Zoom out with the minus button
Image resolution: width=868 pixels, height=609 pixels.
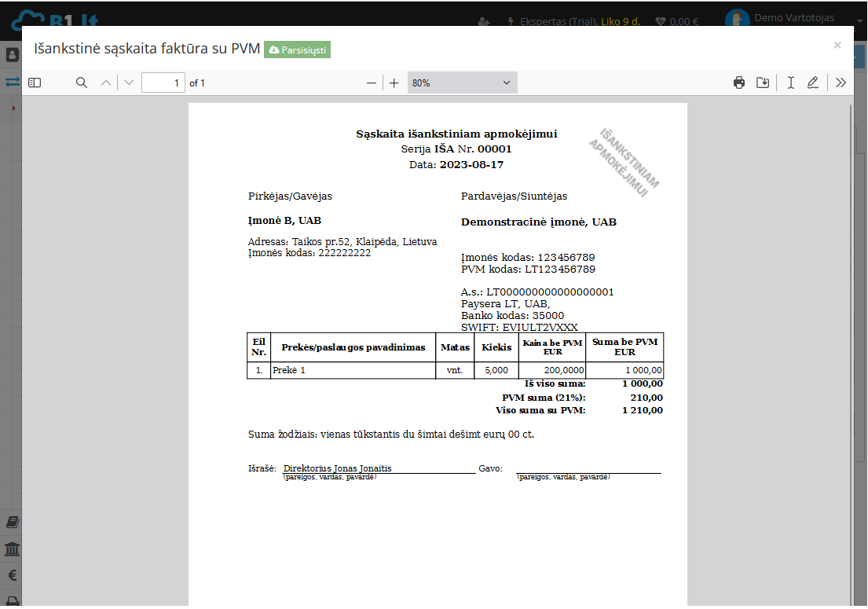(372, 83)
